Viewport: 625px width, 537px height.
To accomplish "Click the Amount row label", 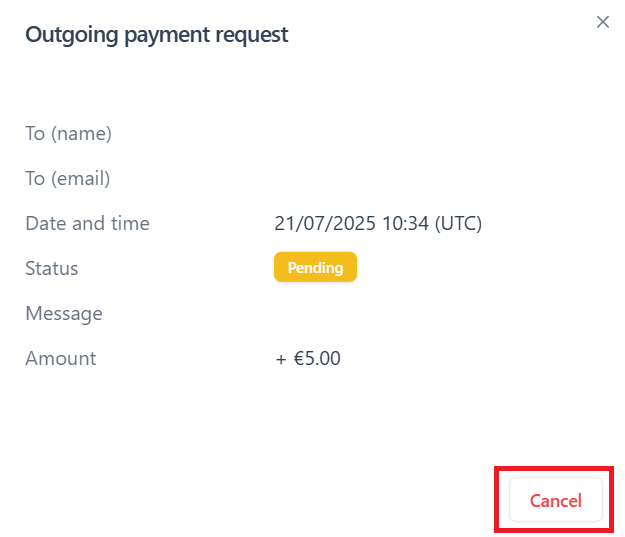I will 61,358.
